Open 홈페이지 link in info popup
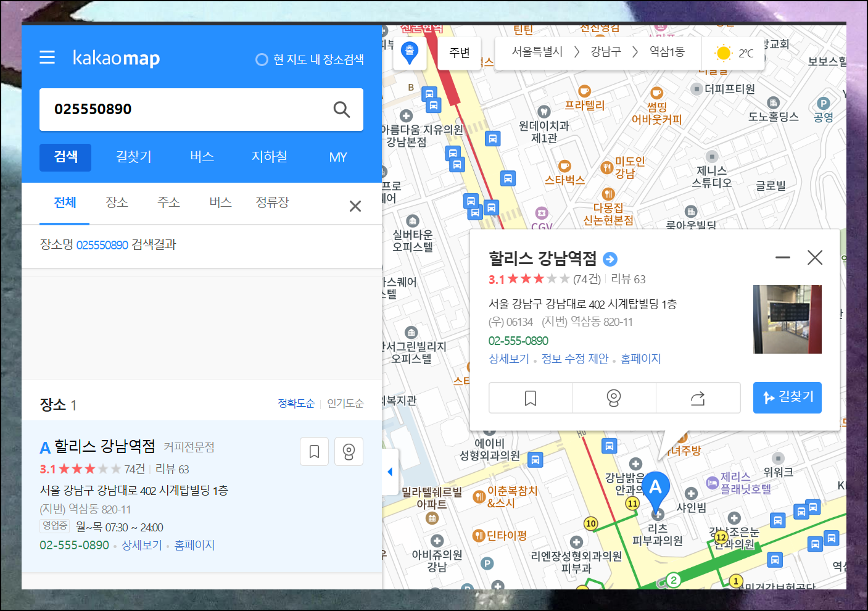Viewport: 868px width, 611px height. [641, 359]
